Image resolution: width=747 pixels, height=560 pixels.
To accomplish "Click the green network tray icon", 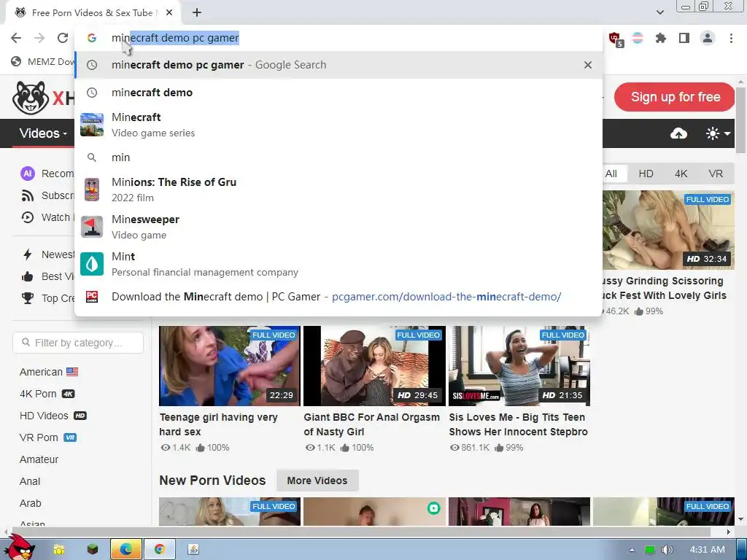I will click(x=649, y=550).
